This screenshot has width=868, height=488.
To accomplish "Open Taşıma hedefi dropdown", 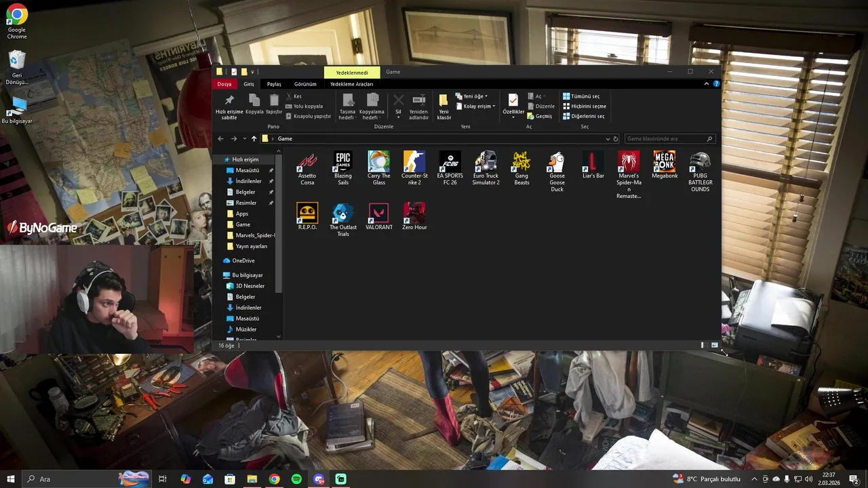I will tap(347, 107).
